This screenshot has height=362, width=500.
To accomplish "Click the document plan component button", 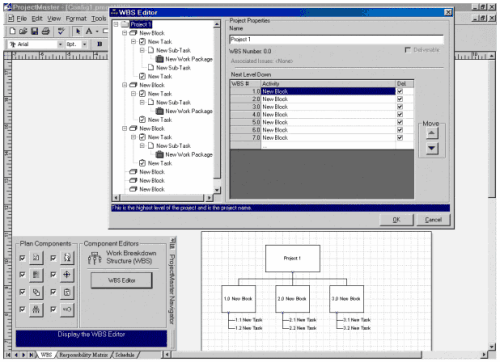I will pos(36,257).
